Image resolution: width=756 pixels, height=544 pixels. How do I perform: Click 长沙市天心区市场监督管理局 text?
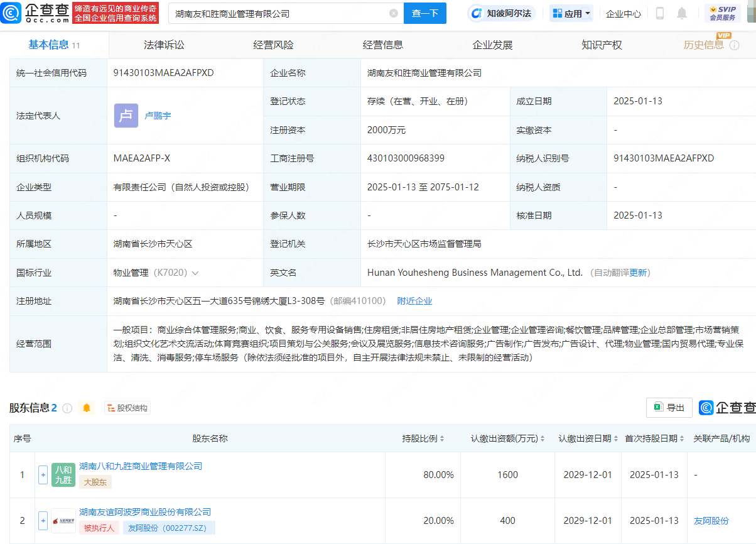point(424,244)
